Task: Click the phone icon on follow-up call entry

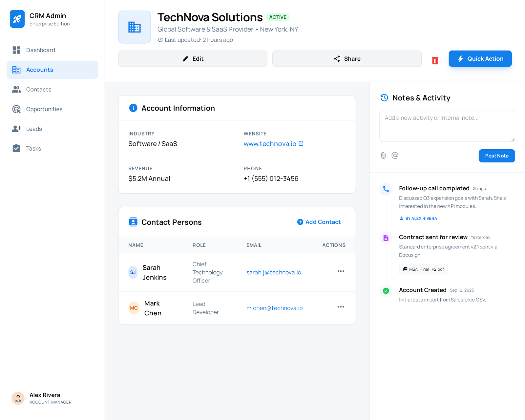Action: pos(386,189)
